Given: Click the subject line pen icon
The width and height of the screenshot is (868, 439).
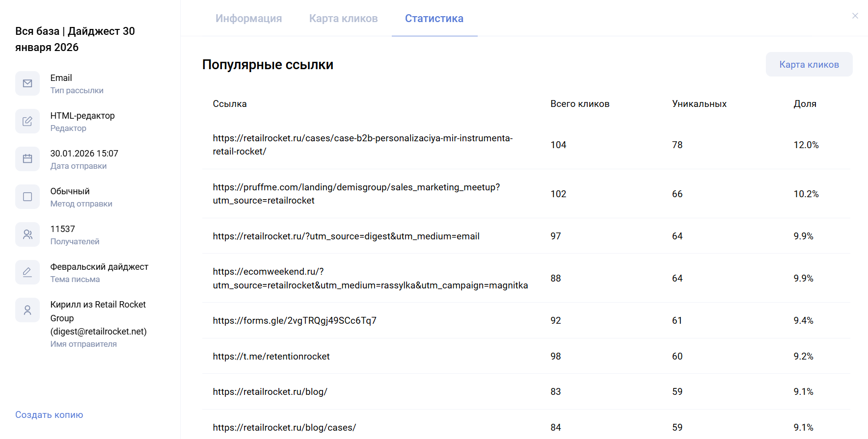Looking at the screenshot, I should tap(27, 272).
